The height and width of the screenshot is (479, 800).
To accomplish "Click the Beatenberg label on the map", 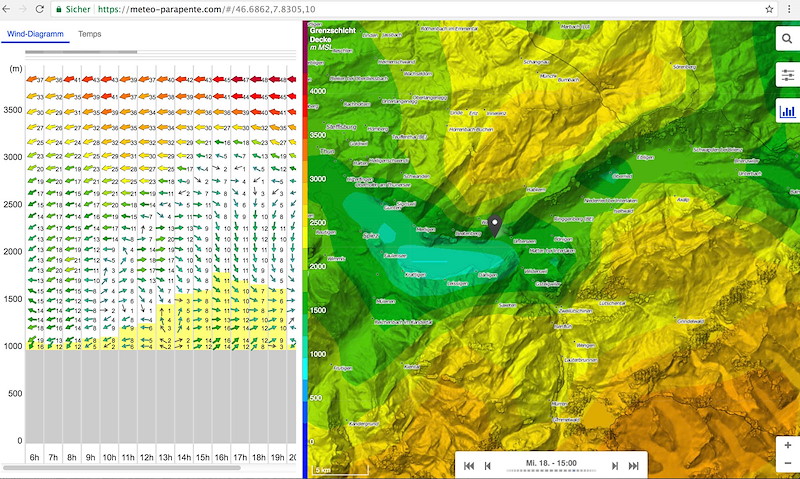I will [468, 233].
